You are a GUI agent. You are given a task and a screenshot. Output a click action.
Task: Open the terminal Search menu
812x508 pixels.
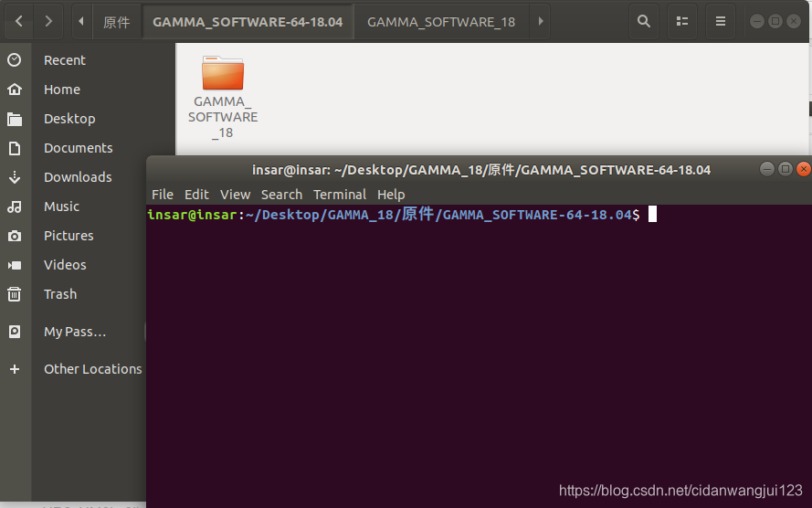(x=281, y=195)
